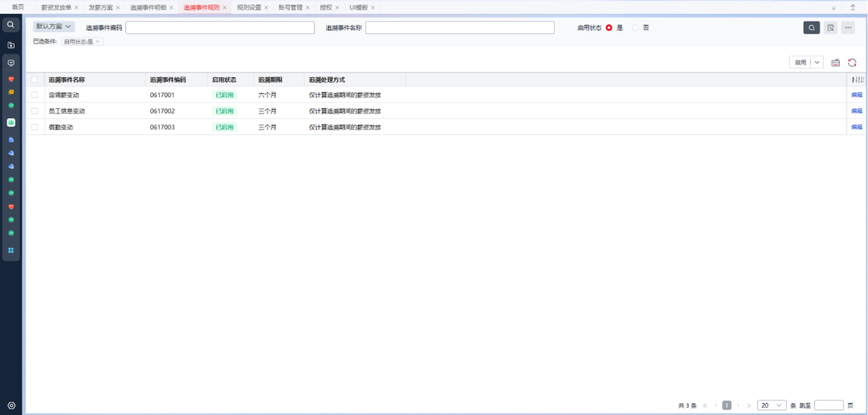
Task: Check the row checkbox for 假勤变动
Action: 35,127
